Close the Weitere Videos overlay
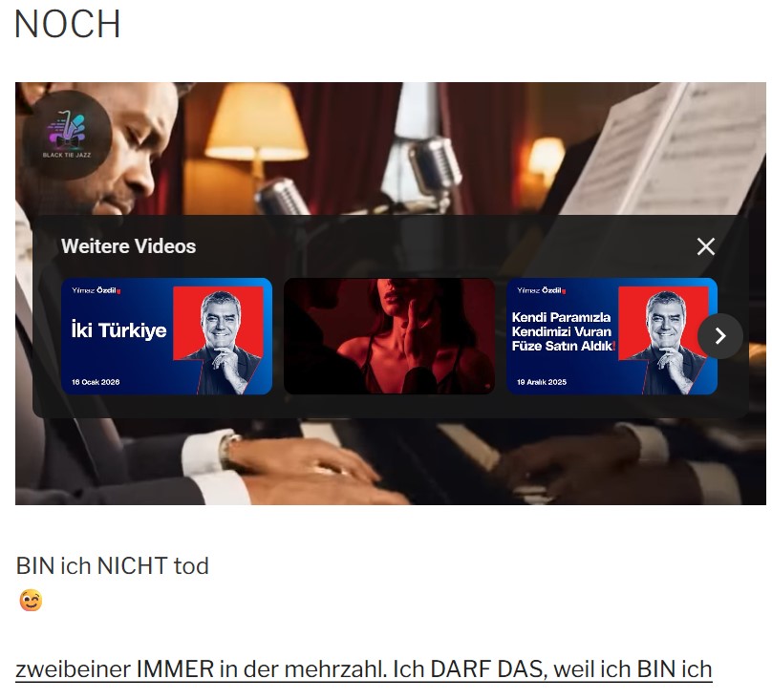This screenshot has height=700, width=772. [705, 246]
